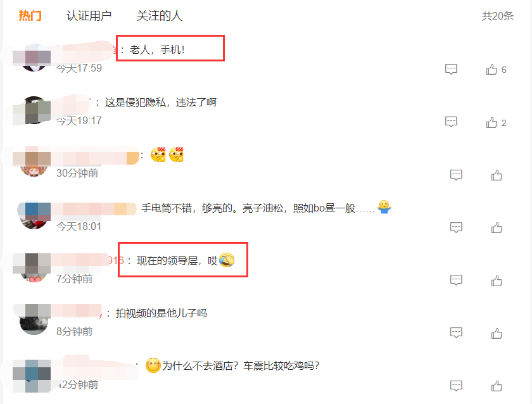
Task: Reply to the 这是侵犯隐私 comment
Action: click(451, 122)
